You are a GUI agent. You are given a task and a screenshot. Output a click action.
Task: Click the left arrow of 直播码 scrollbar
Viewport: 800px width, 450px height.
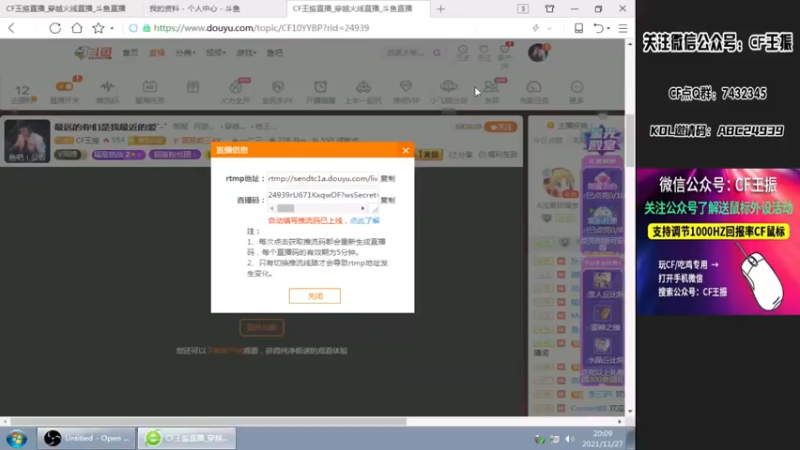tap(272, 208)
